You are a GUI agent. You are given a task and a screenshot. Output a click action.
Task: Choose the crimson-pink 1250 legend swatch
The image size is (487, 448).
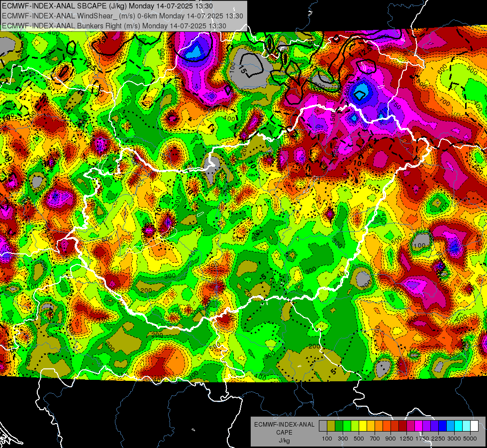click(410, 426)
